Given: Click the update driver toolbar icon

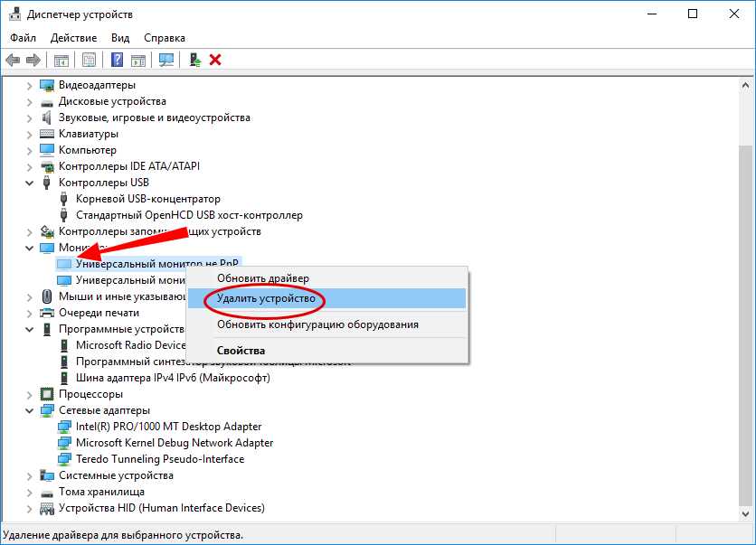Looking at the screenshot, I should click(x=194, y=60).
